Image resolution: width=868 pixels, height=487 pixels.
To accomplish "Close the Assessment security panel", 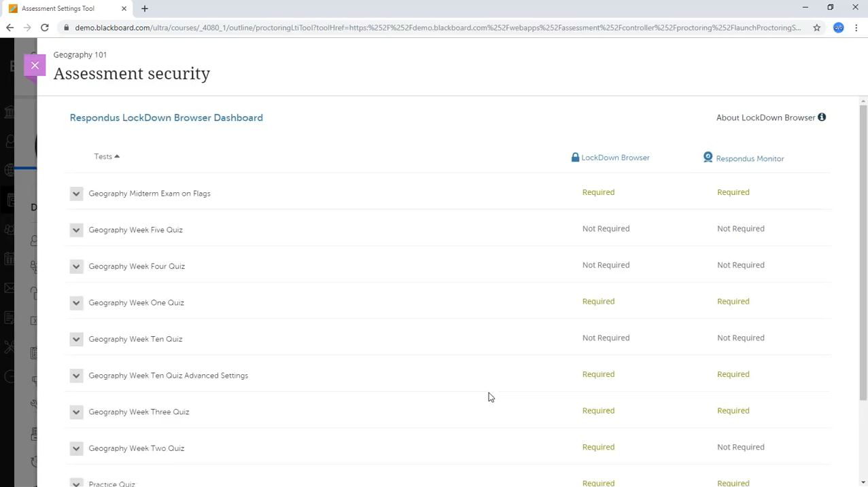I will coord(35,65).
